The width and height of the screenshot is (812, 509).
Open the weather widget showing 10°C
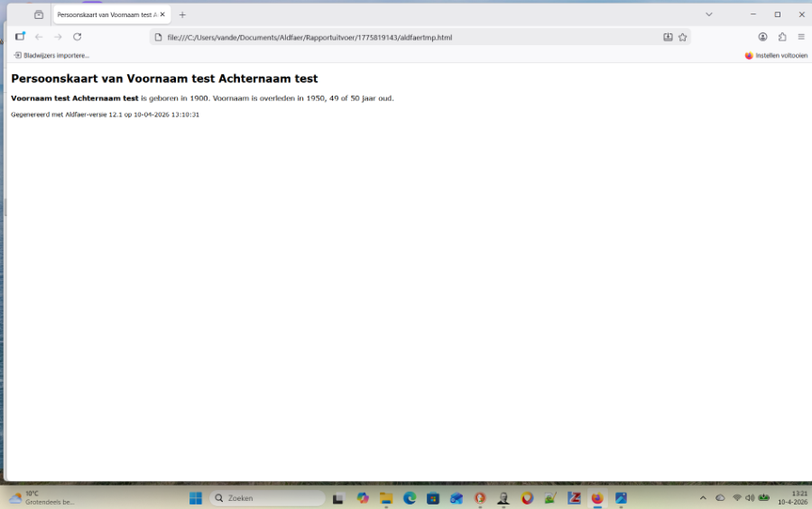41,498
